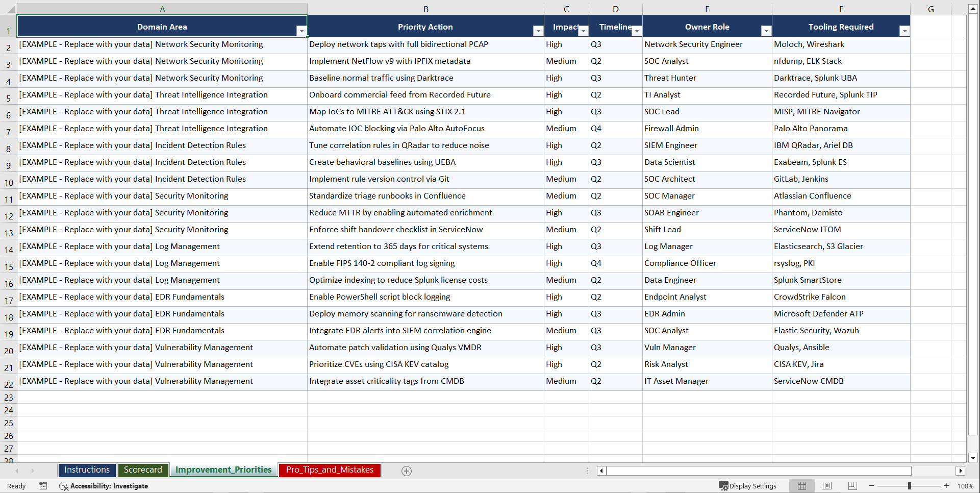Add a new worksheet with the plus button
This screenshot has height=493, width=980.
click(x=407, y=471)
